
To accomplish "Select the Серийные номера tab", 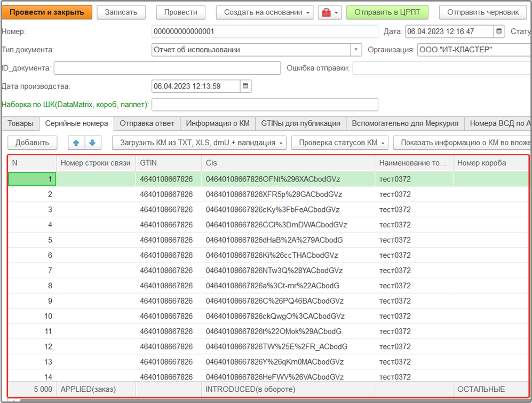I will pos(76,124).
